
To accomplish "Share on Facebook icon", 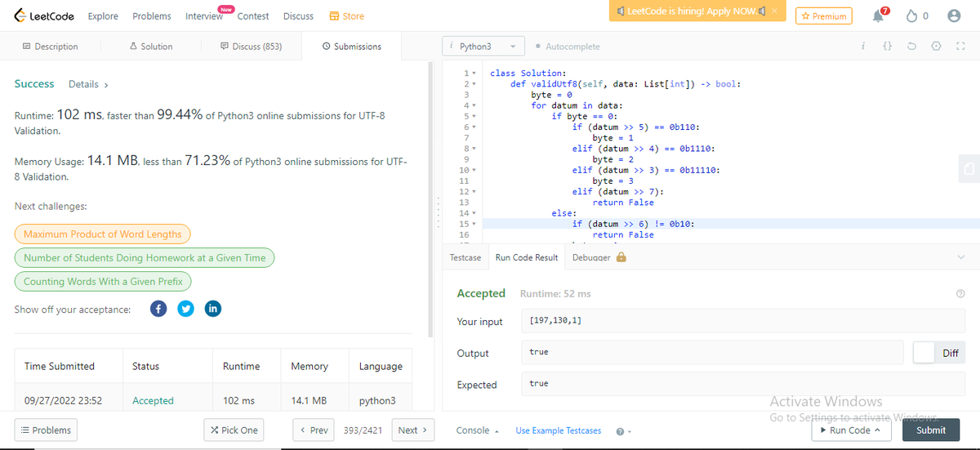I will [x=159, y=309].
